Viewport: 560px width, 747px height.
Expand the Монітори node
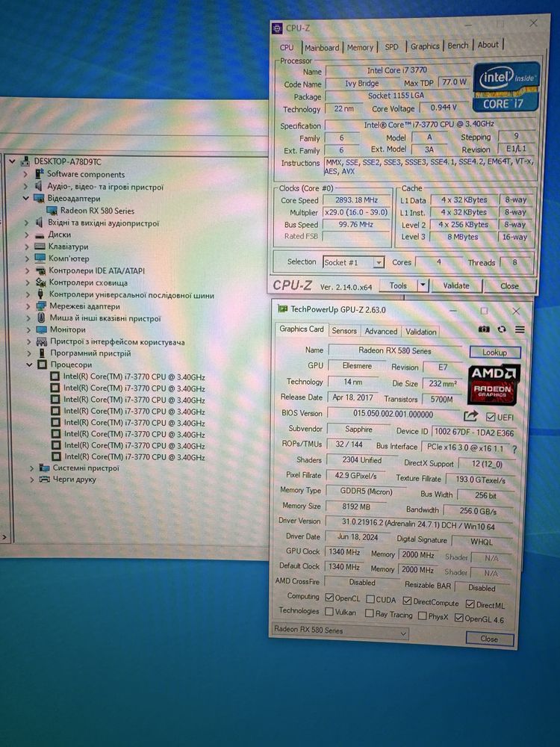click(28, 329)
